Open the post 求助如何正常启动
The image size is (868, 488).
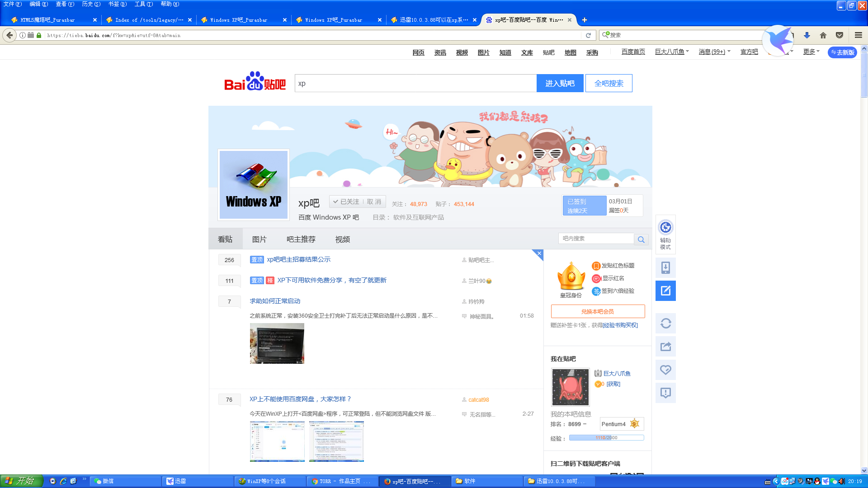[275, 301]
